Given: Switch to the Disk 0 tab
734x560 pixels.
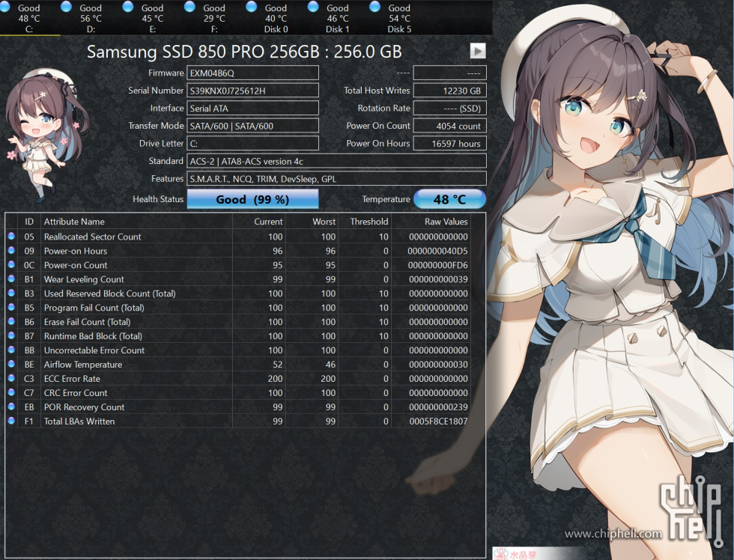Looking at the screenshot, I should click(x=276, y=18).
